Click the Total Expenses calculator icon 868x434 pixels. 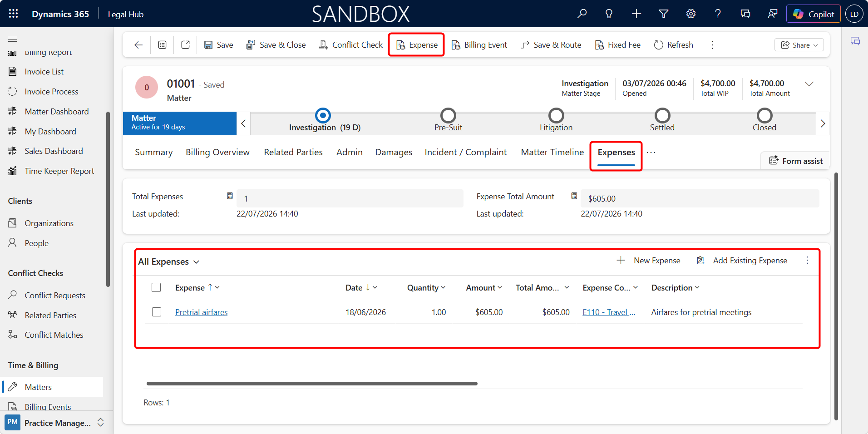[x=230, y=196]
